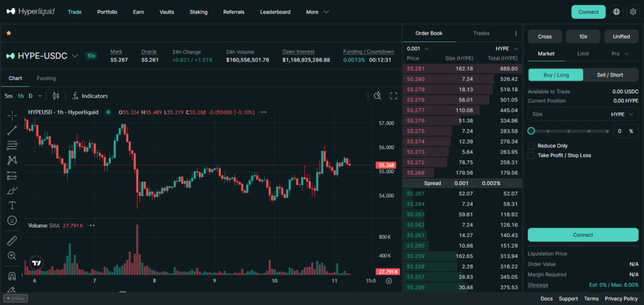This screenshot has width=644, height=305.
Task: Enable Reduce Only checkbox
Action: coord(531,146)
